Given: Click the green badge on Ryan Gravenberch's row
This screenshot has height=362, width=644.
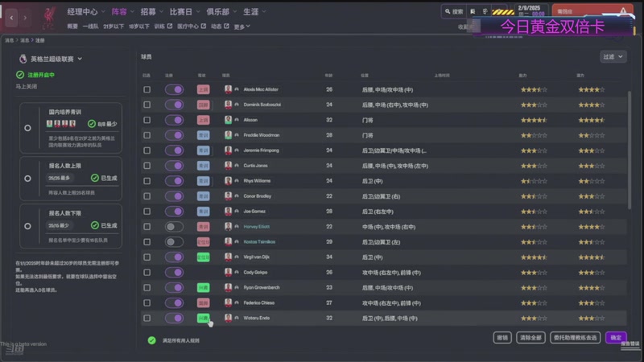Looking at the screenshot, I should (204, 288).
